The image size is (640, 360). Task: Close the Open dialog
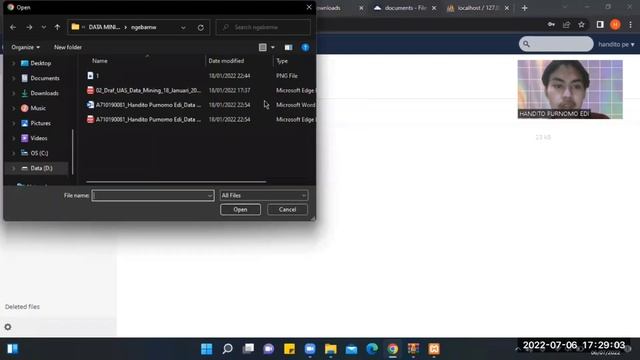309,7
